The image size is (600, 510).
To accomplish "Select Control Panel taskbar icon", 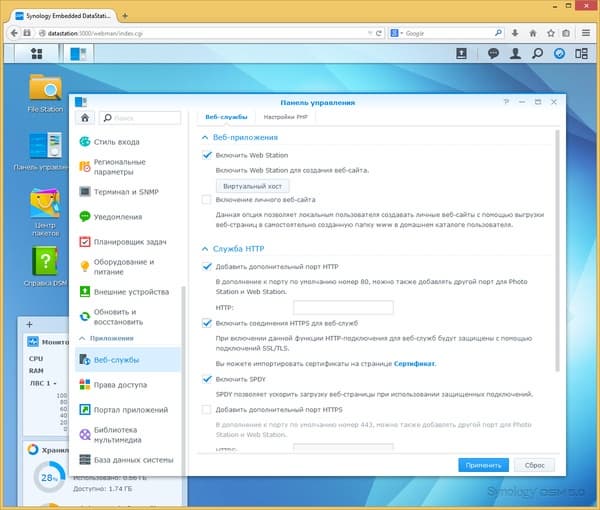I will 78,54.
